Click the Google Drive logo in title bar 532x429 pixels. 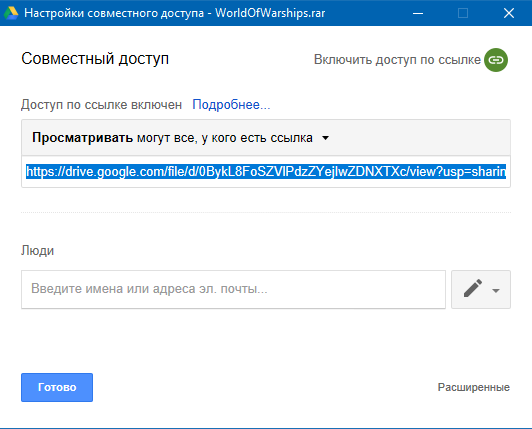(x=11, y=13)
